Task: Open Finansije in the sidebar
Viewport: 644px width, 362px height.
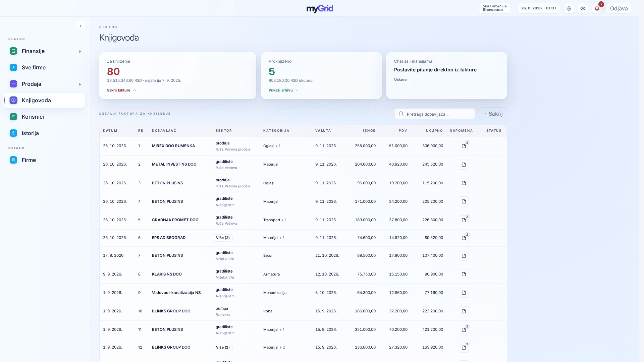Action: [44, 51]
